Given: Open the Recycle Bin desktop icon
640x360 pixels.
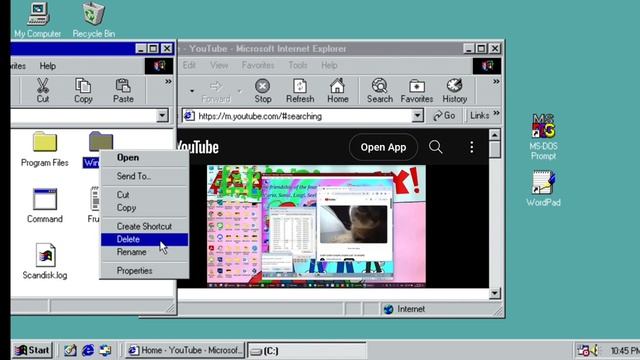Looking at the screenshot, I should pos(93,20).
